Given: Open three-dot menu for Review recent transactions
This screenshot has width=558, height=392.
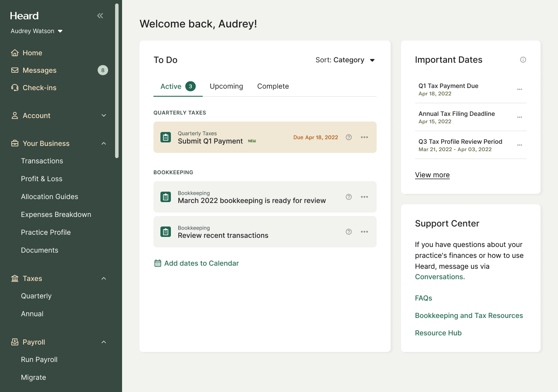Looking at the screenshot, I should [x=364, y=232].
